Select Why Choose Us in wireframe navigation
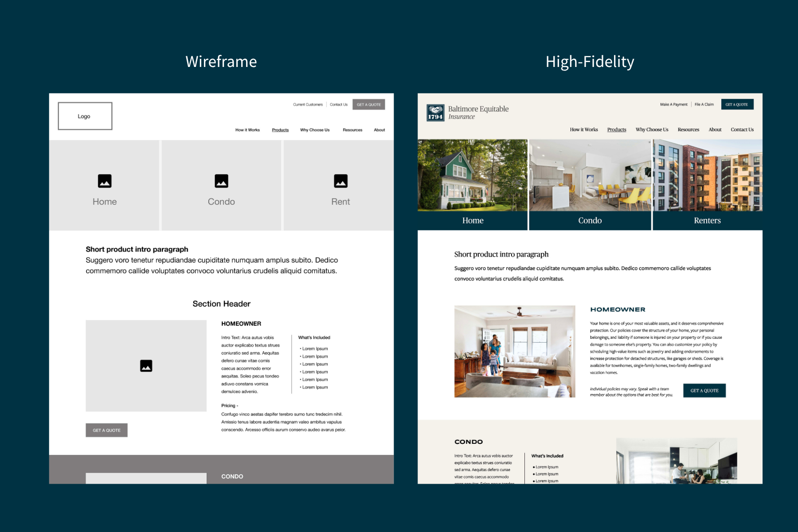This screenshot has width=798, height=532. pos(315,130)
